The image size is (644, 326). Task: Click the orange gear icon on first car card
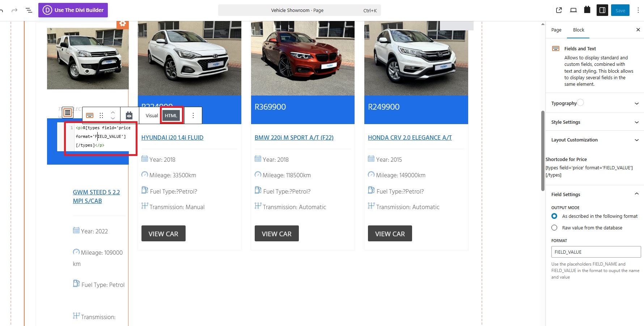(x=123, y=24)
